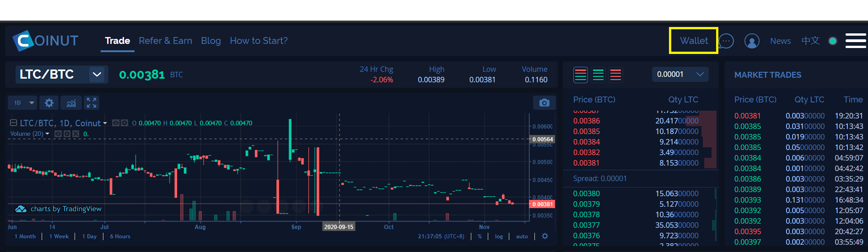Click the MARKET TRADES heading
Viewport: 868px width, 252px height.
(768, 75)
